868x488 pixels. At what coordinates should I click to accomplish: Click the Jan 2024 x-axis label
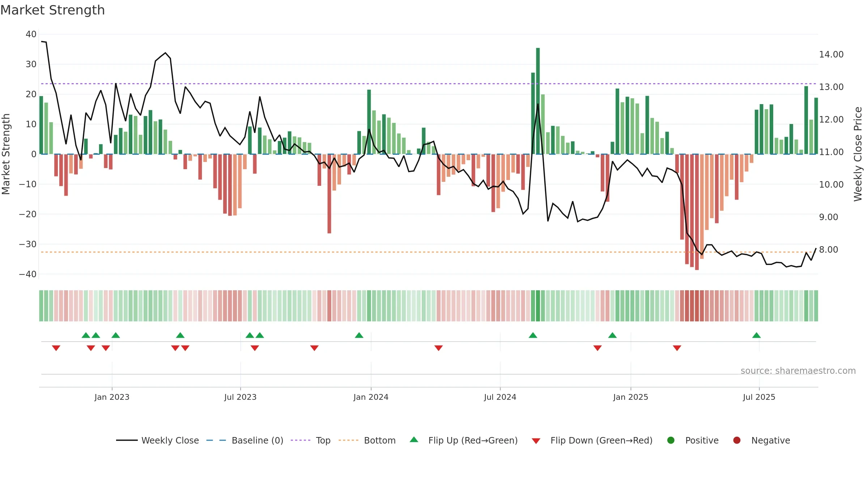[371, 397]
